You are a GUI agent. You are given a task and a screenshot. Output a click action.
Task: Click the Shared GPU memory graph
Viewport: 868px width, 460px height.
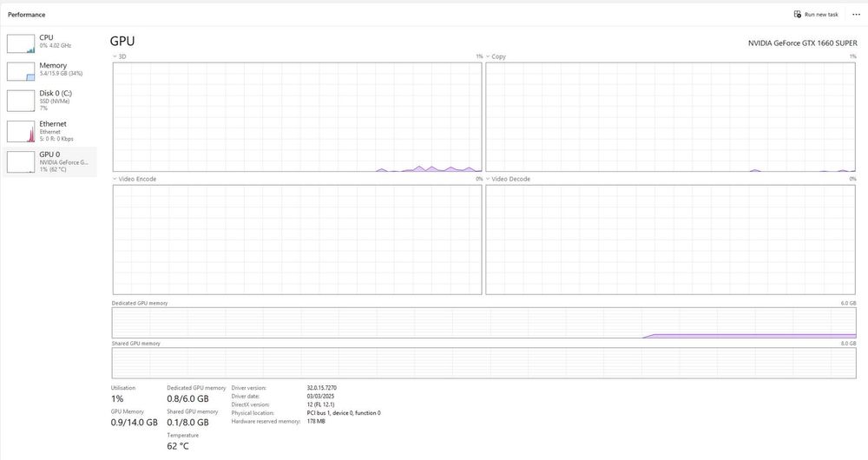[483, 363]
